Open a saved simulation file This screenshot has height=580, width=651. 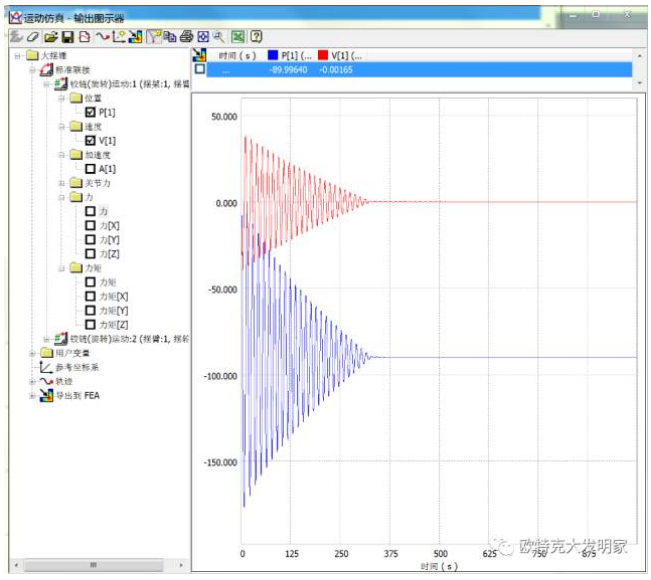(51, 37)
